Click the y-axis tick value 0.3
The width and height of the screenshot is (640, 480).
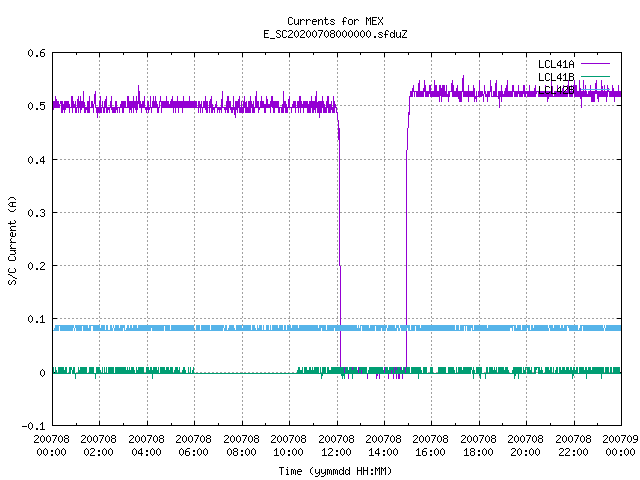(36, 213)
